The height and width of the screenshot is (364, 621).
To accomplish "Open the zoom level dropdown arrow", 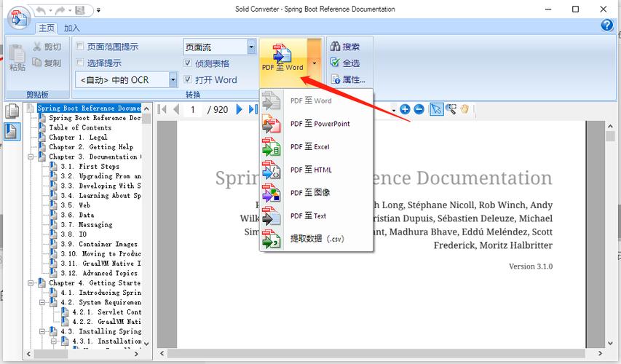I will 394,111.
